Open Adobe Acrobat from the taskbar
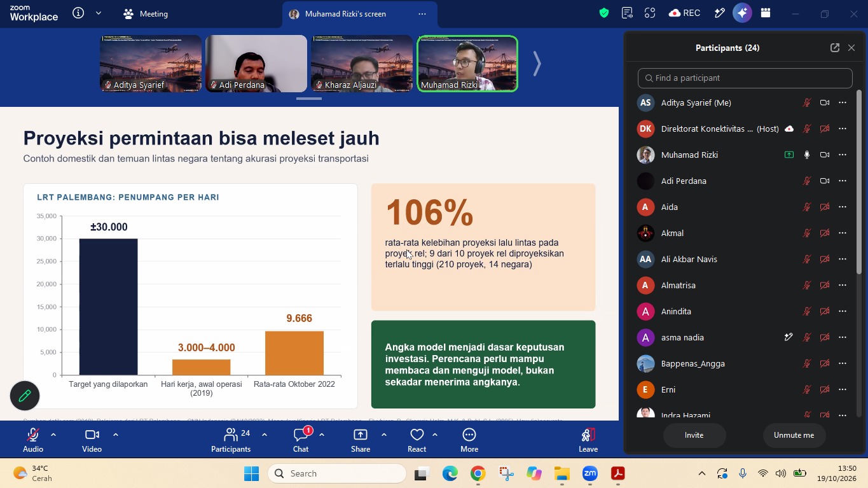The width and height of the screenshot is (868, 488). [x=617, y=473]
